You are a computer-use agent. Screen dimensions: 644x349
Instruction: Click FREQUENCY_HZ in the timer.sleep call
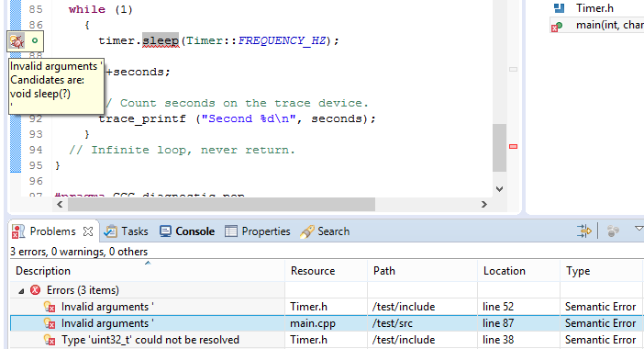(283, 40)
